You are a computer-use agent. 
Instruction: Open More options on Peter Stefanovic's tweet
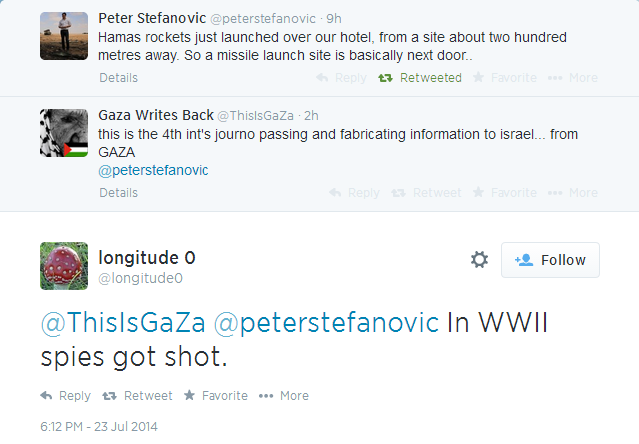(x=572, y=78)
